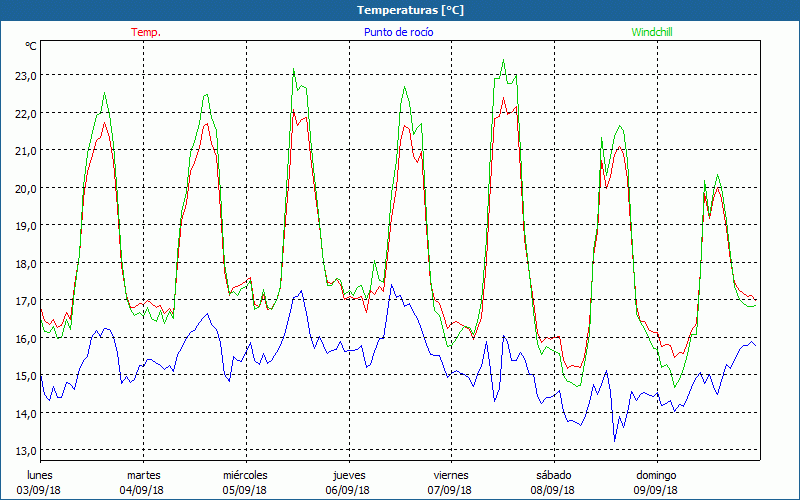Click the '05/09/18' date label
Screen dimensions: 800x500
point(244,490)
